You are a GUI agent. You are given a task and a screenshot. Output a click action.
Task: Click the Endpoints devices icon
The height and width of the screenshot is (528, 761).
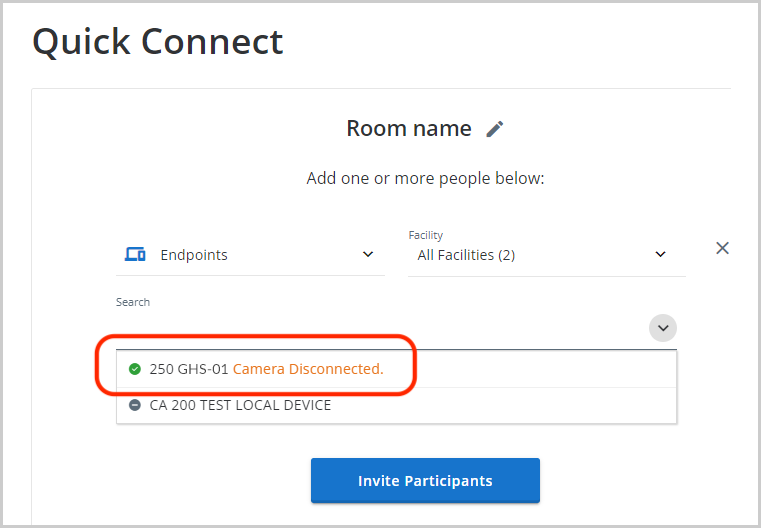point(135,254)
